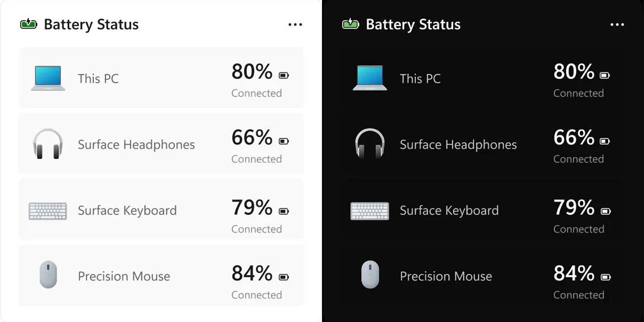Click the laptop icon in the dark panel
Viewport: 644px width, 322px height.
[370, 78]
